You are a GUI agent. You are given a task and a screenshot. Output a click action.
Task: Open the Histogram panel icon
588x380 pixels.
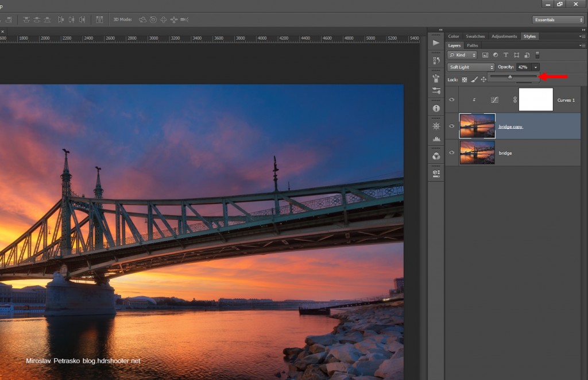click(436, 139)
